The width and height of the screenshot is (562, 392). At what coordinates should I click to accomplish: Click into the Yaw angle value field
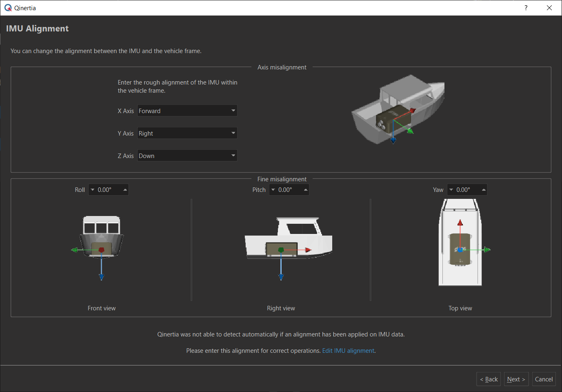(467, 189)
